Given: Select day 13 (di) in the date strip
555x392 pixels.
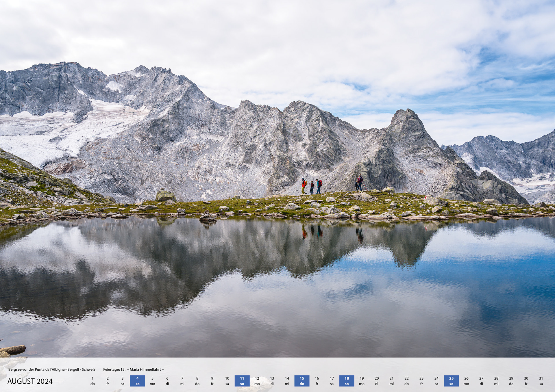Looking at the screenshot, I should point(272,381).
